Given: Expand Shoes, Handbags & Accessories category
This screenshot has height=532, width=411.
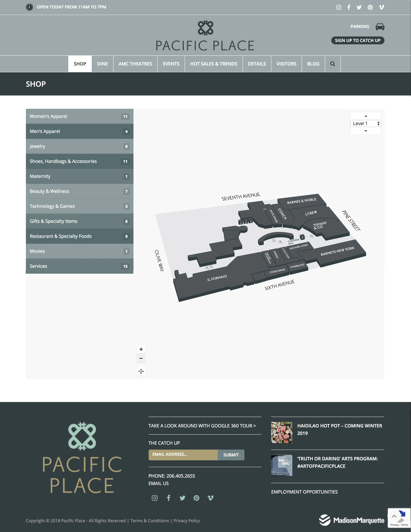Looking at the screenshot, I should click(x=79, y=161).
